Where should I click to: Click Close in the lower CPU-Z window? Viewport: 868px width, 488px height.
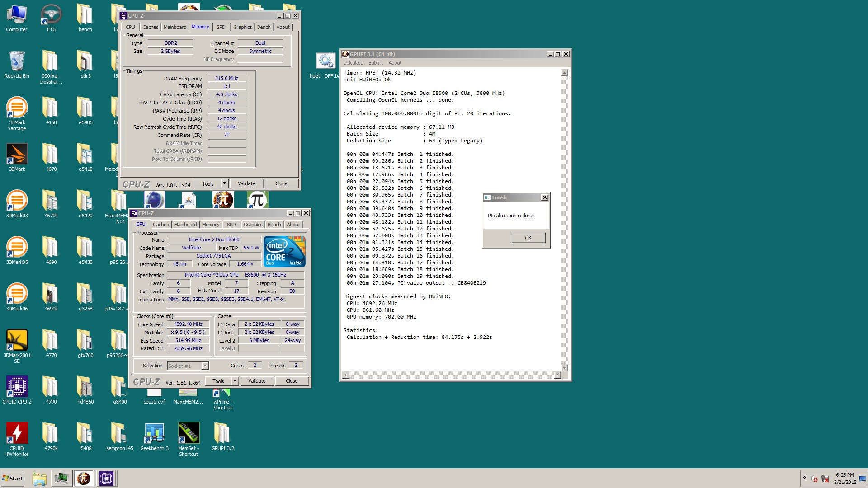(x=292, y=381)
